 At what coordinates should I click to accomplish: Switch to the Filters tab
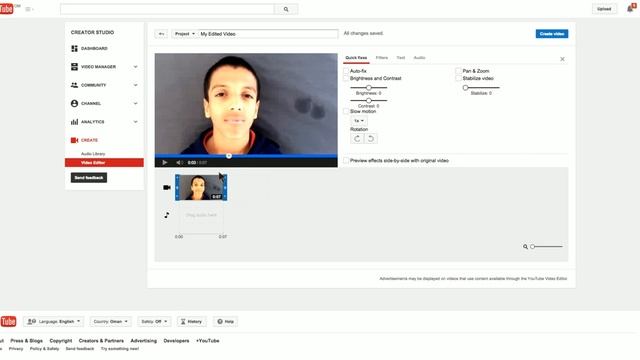coord(382,58)
